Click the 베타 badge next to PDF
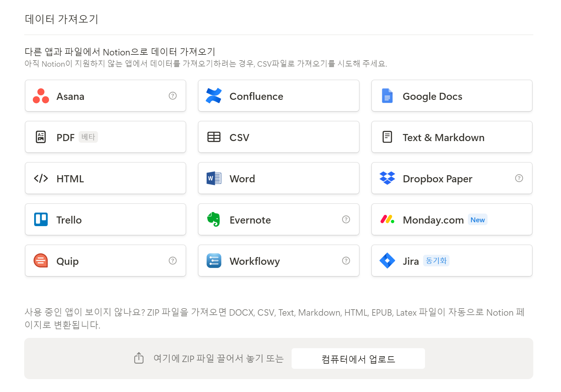This screenshot has width=561, height=392. [x=88, y=137]
